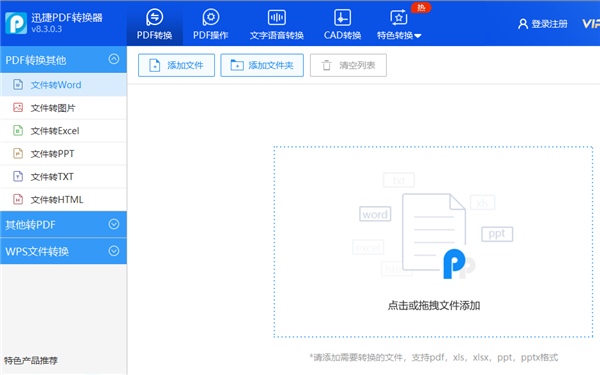The width and height of the screenshot is (600, 375).
Task: Expand the 其他转PDF section chevron
Action: point(114,224)
